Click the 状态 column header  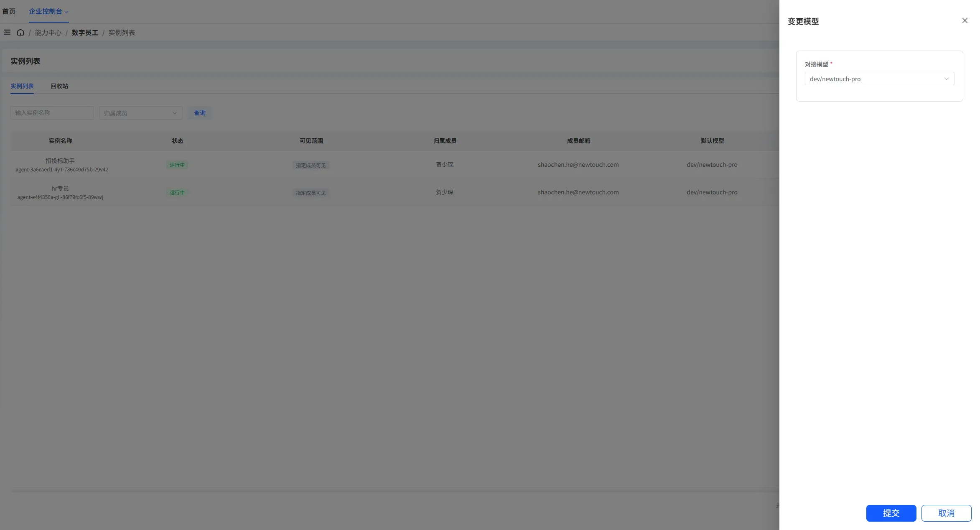point(178,141)
